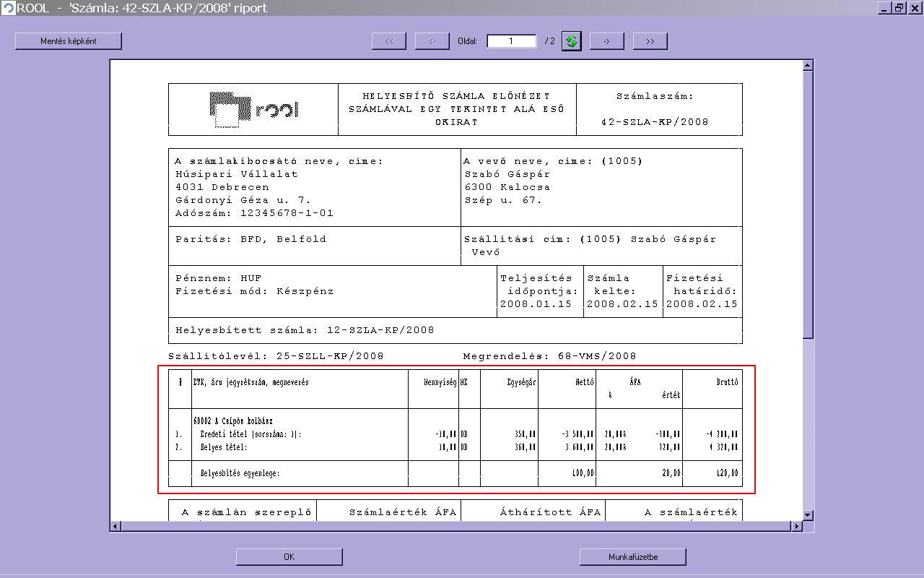Viewport: 924px width, 578px height.
Task: Click the 'Helyesbítés egyenlege:' row label
Action: point(240,473)
